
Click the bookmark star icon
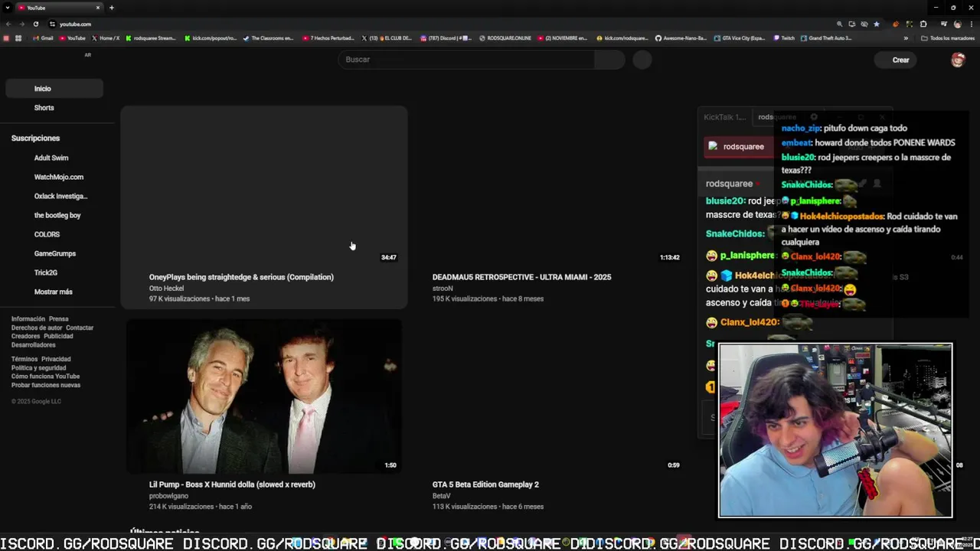tap(877, 24)
